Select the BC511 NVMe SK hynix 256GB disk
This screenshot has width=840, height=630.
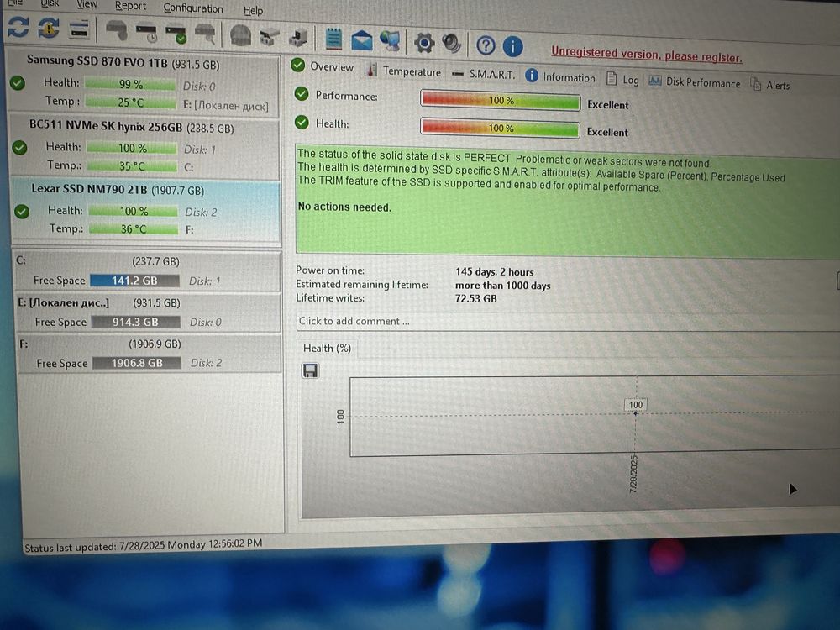pos(145,146)
